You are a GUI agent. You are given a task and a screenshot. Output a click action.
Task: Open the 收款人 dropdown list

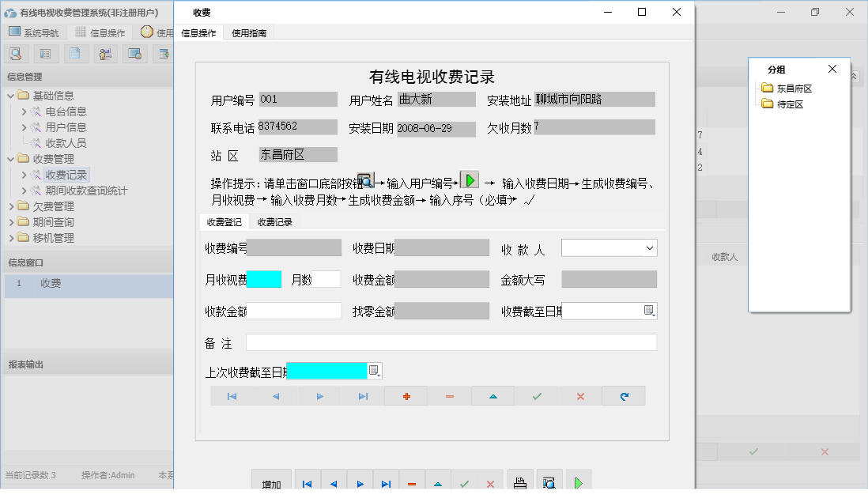click(651, 247)
